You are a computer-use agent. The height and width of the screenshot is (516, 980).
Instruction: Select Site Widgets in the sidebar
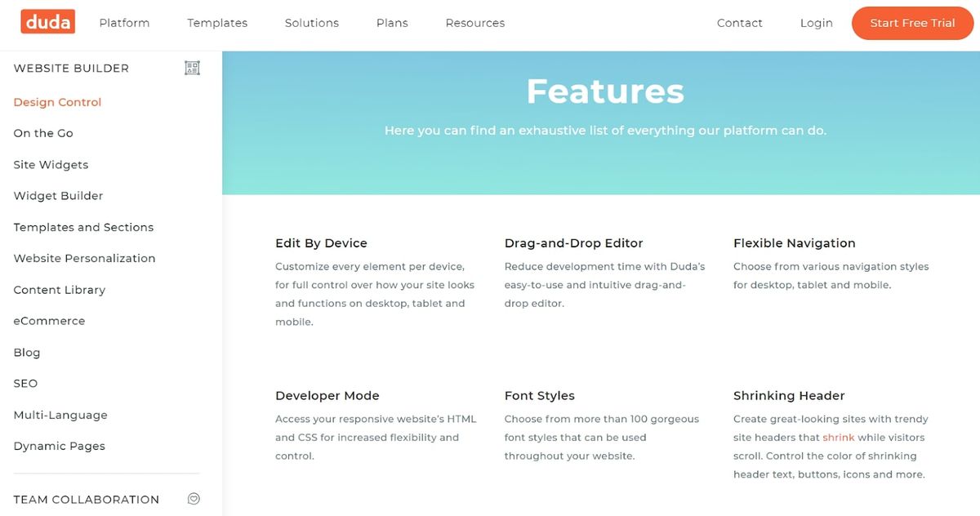(51, 164)
